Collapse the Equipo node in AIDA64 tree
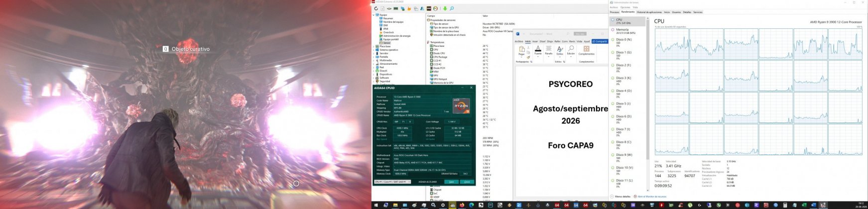 coord(373,15)
